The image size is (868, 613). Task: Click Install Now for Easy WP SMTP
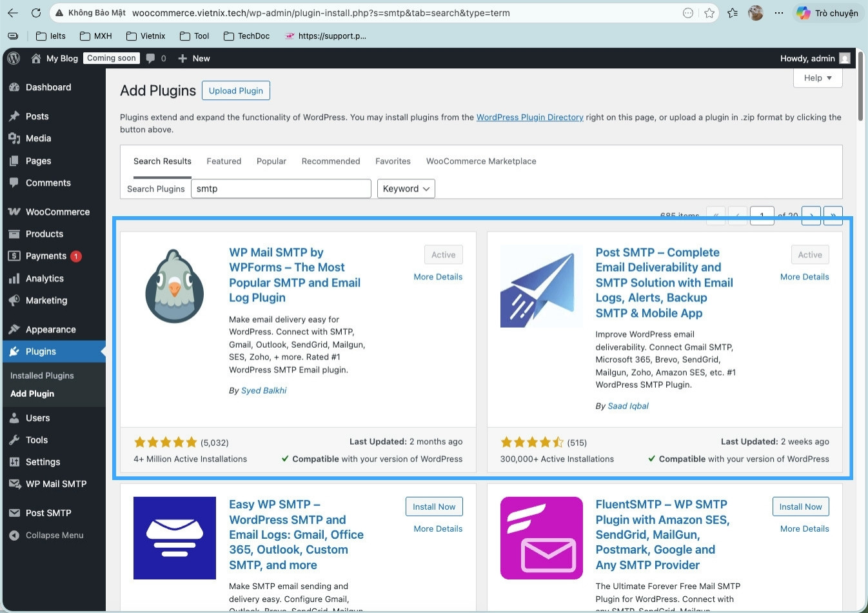coord(434,507)
